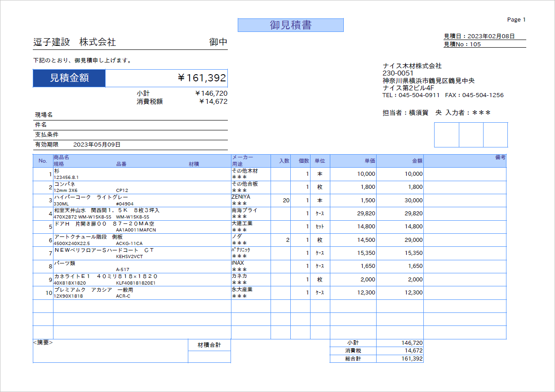Click part number ACKG-11CA
The image size is (555, 392).
point(129,243)
